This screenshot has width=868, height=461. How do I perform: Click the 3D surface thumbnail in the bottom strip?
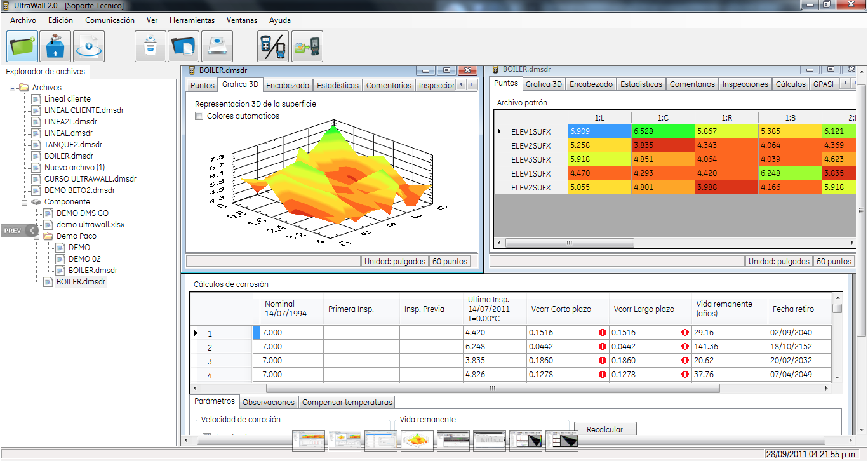(417, 440)
